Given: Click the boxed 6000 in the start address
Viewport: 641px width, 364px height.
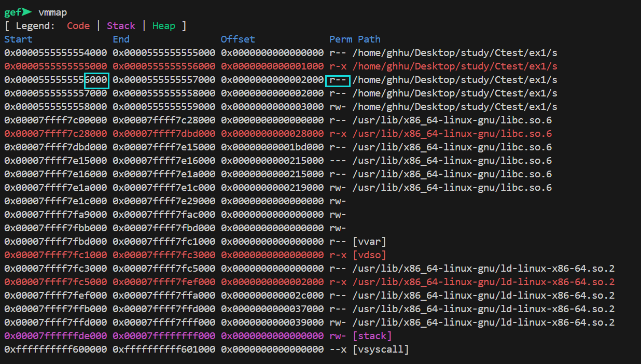Looking at the screenshot, I should point(96,80).
